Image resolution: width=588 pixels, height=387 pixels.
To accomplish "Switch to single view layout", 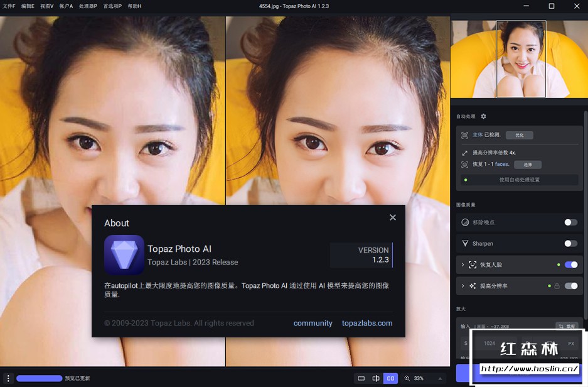I will [361, 378].
